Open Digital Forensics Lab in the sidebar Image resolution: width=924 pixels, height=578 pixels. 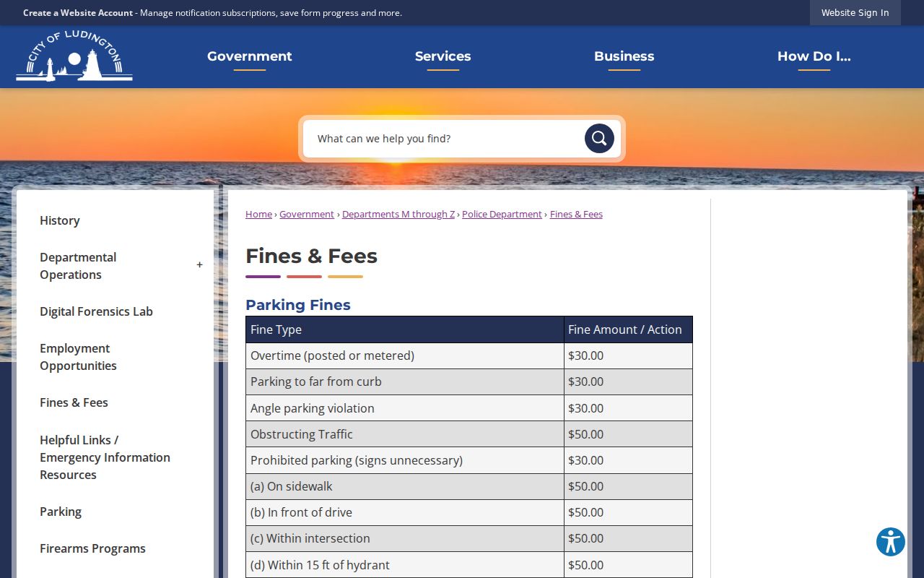pyautogui.click(x=96, y=311)
